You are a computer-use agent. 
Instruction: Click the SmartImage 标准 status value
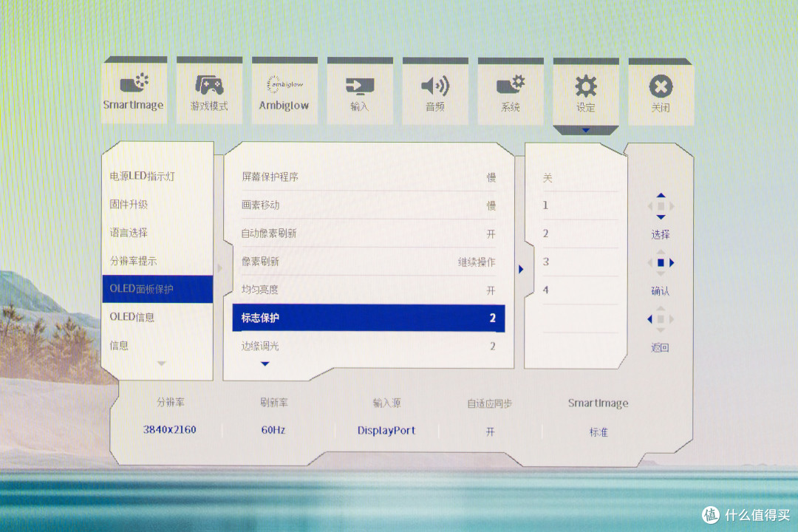598,432
